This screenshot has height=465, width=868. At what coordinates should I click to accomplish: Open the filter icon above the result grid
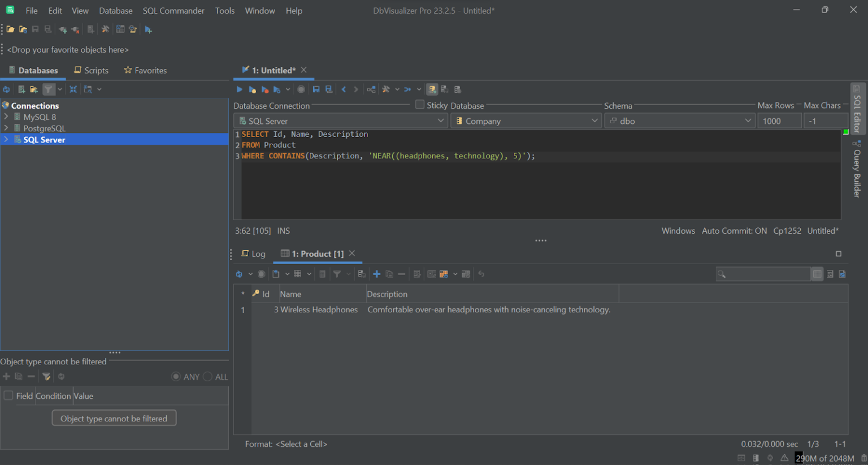336,274
